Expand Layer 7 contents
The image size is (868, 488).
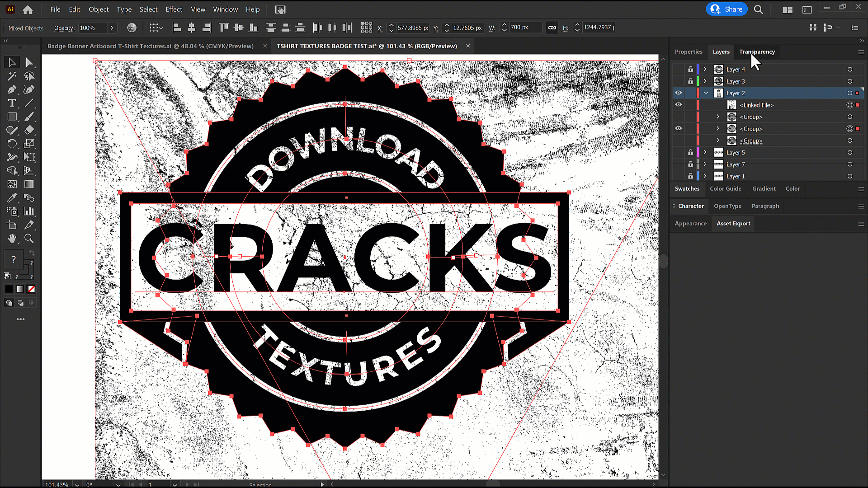705,164
